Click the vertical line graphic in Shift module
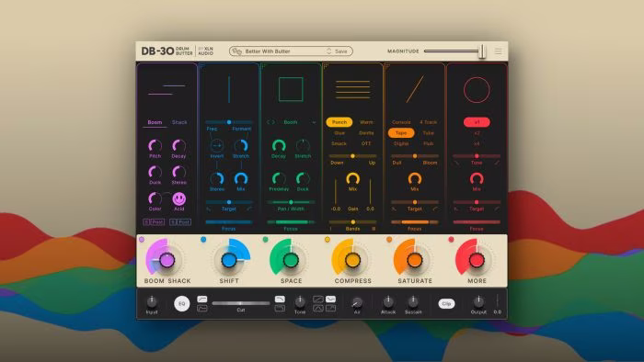Viewport: 644px width, 362px height. (x=229, y=89)
